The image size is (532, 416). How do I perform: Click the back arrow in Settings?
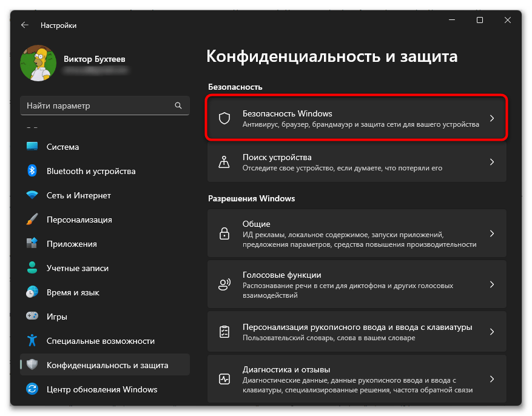click(24, 25)
